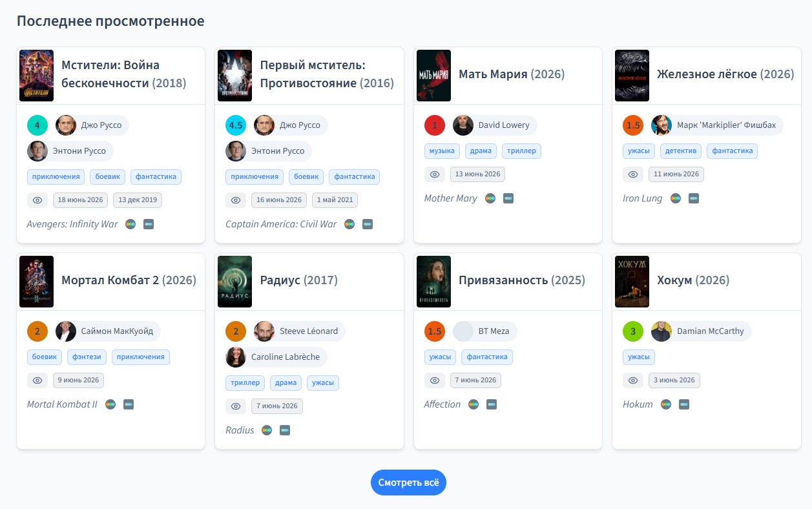Click the 13 дек 2019 date badge
This screenshot has width=812, height=509.
(138, 200)
